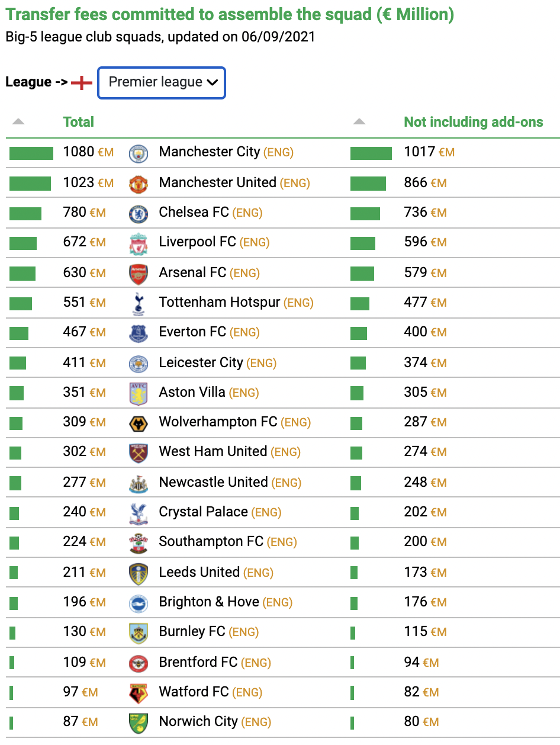Open the Arsenal FC team name

coord(193,272)
